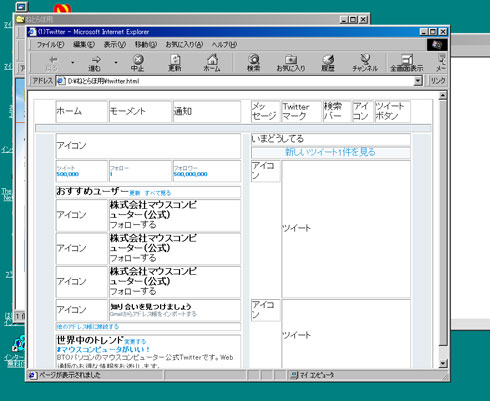The height and width of the screenshot is (401, 490).
Task: Click the vertical scrollbar thumb
Action: [443, 223]
